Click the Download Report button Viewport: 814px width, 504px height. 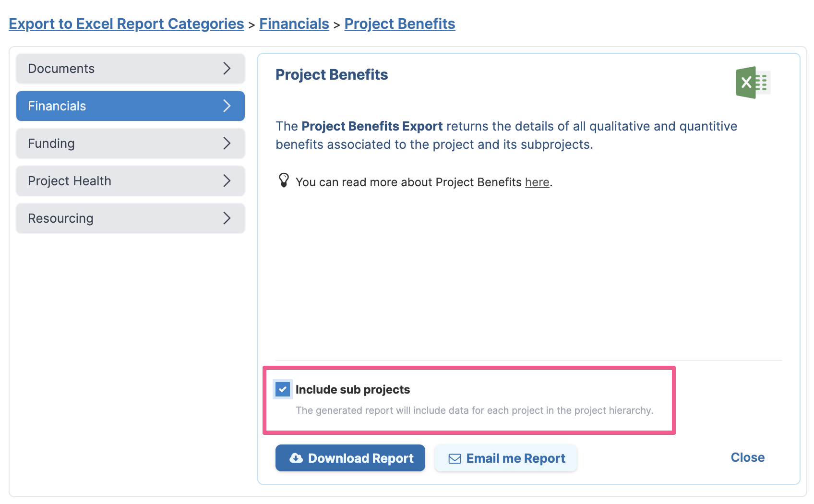coord(350,458)
